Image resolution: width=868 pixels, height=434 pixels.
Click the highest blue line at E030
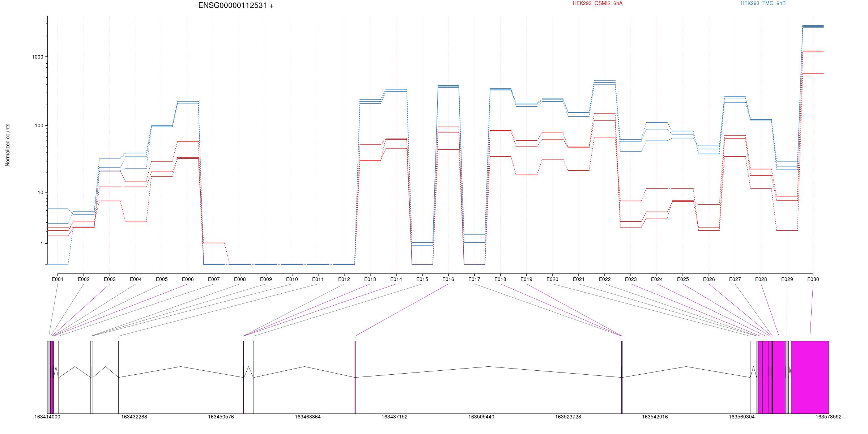(x=813, y=26)
